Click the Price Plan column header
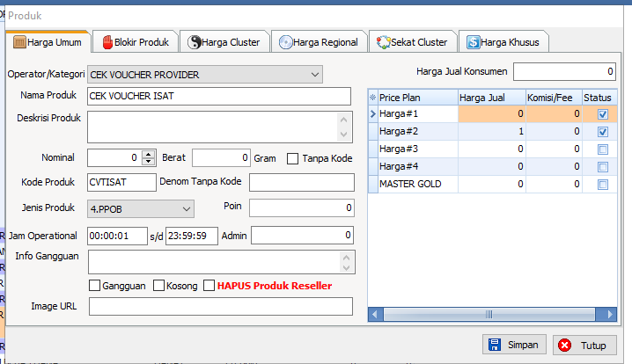632x364 pixels. pyautogui.click(x=417, y=98)
